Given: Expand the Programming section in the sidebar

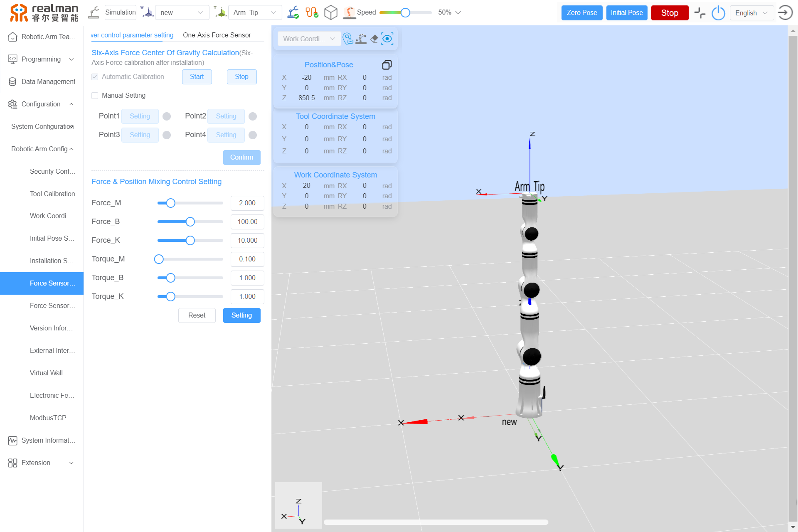Looking at the screenshot, I should (42, 59).
